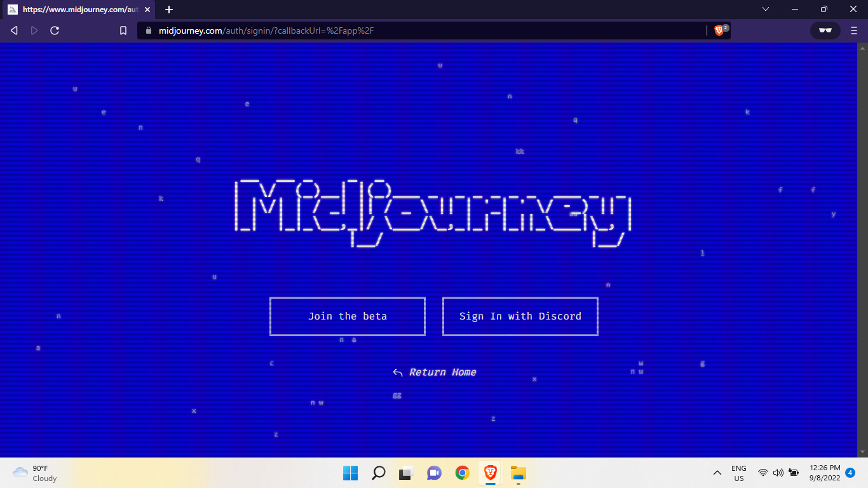Open Google Chrome from the taskbar
This screenshot has width=868, height=488.
[463, 473]
